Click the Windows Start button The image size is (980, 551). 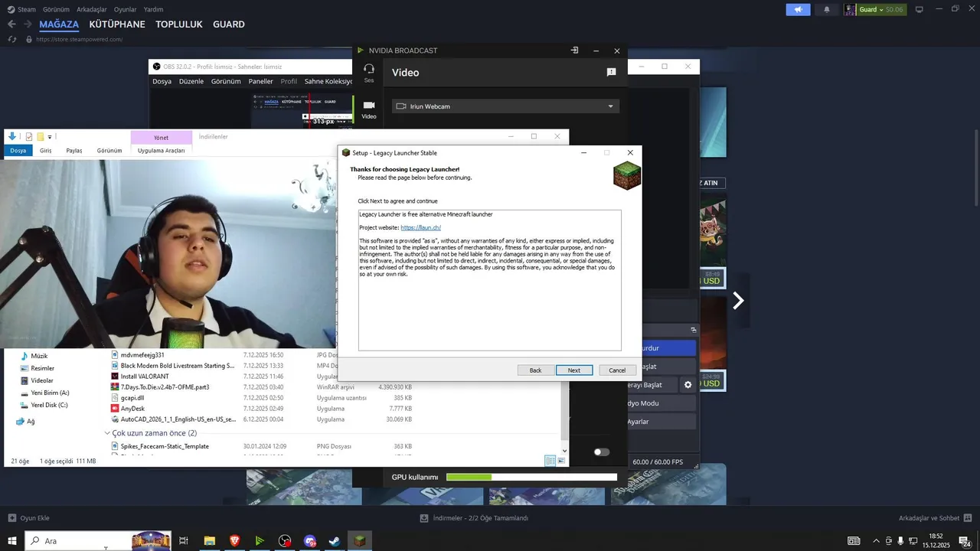11,541
